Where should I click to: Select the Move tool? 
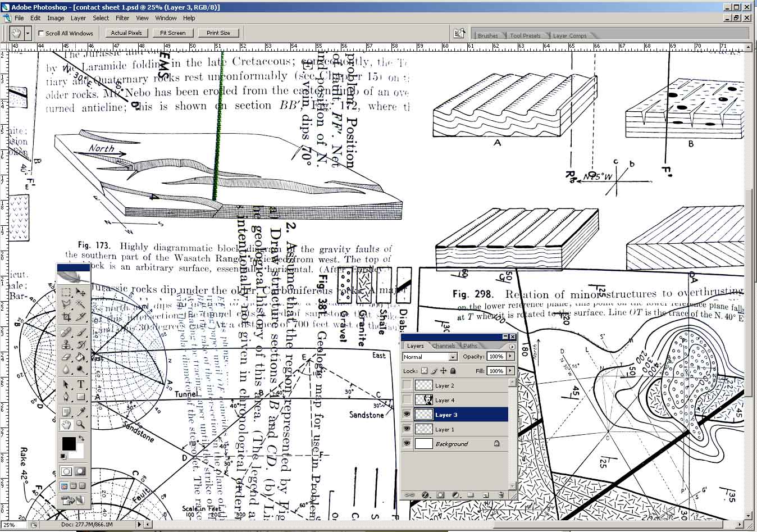[81, 292]
